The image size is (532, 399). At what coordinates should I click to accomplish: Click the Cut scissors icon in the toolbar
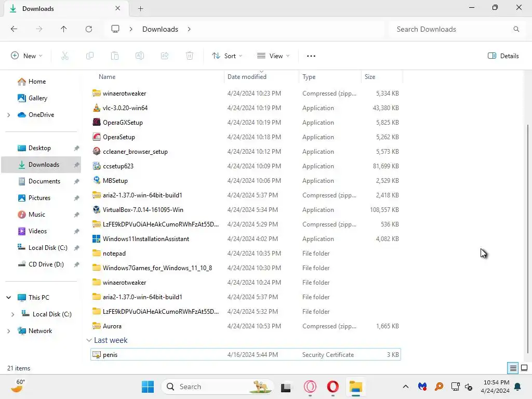pyautogui.click(x=65, y=56)
